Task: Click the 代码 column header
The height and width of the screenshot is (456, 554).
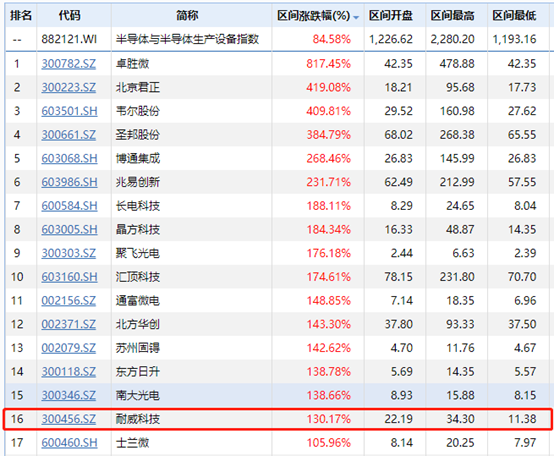Action: click(x=69, y=16)
